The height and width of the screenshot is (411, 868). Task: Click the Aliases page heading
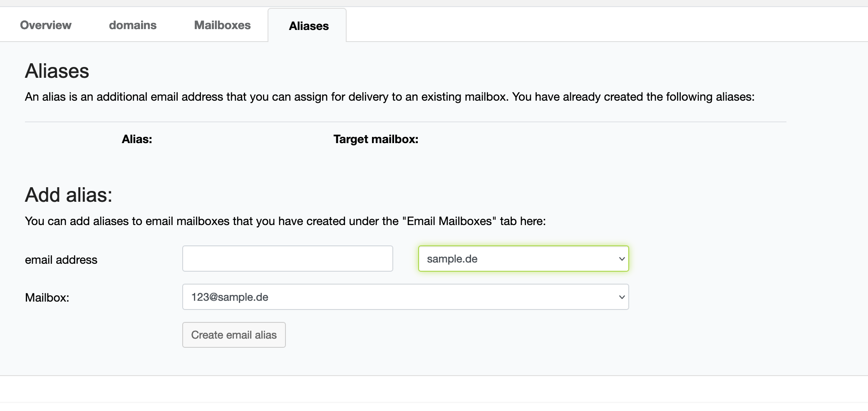57,71
